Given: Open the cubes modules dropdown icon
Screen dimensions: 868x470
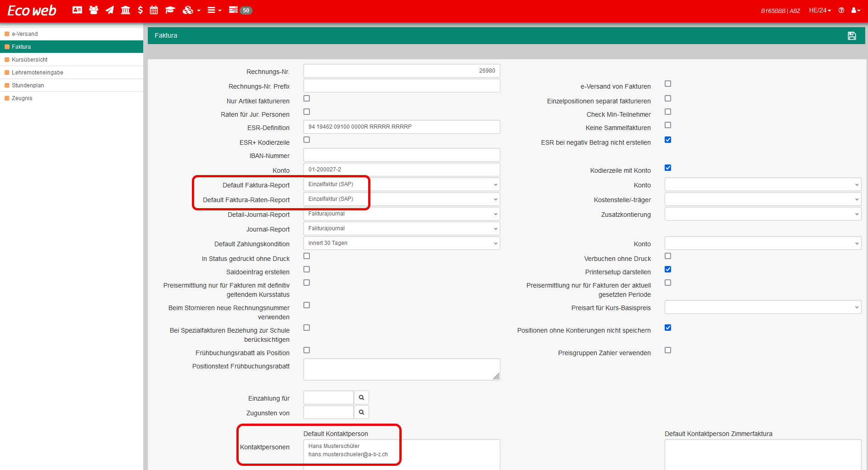Looking at the screenshot, I should click(191, 10).
